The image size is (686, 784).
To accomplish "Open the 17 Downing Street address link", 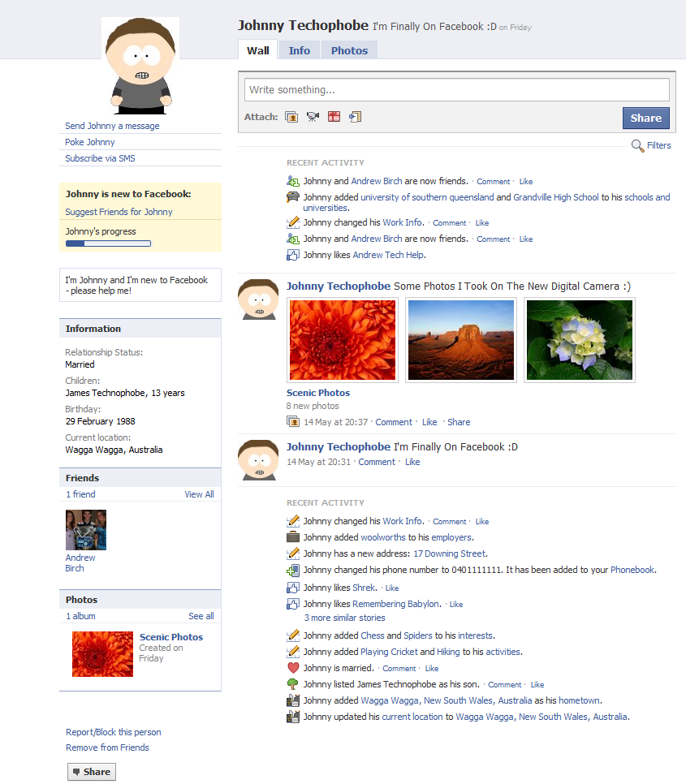I will coord(450,554).
